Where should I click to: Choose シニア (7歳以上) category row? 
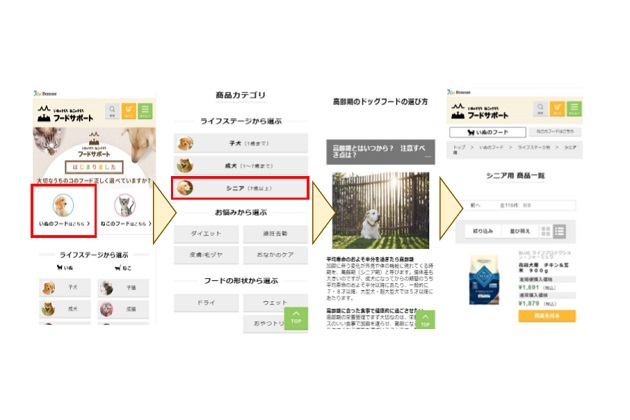241,188
